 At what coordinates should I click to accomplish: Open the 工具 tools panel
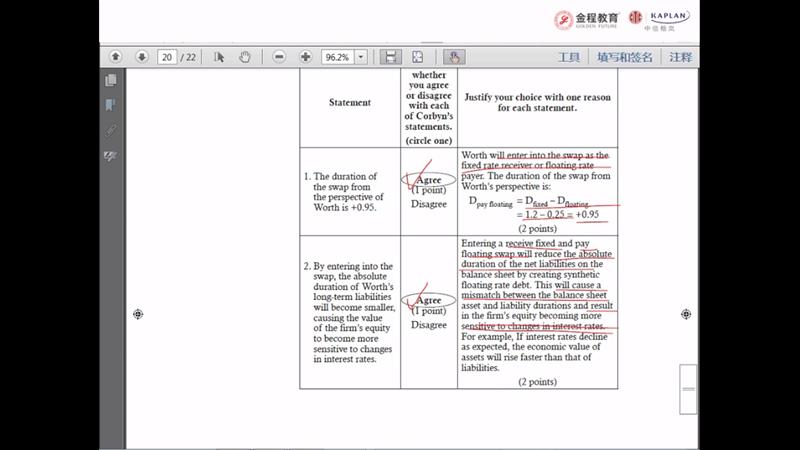569,57
